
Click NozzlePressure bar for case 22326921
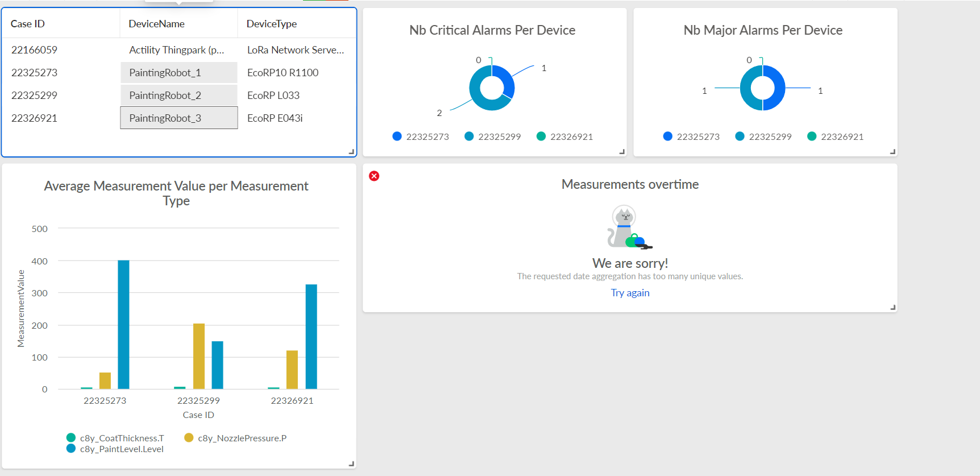coord(292,370)
